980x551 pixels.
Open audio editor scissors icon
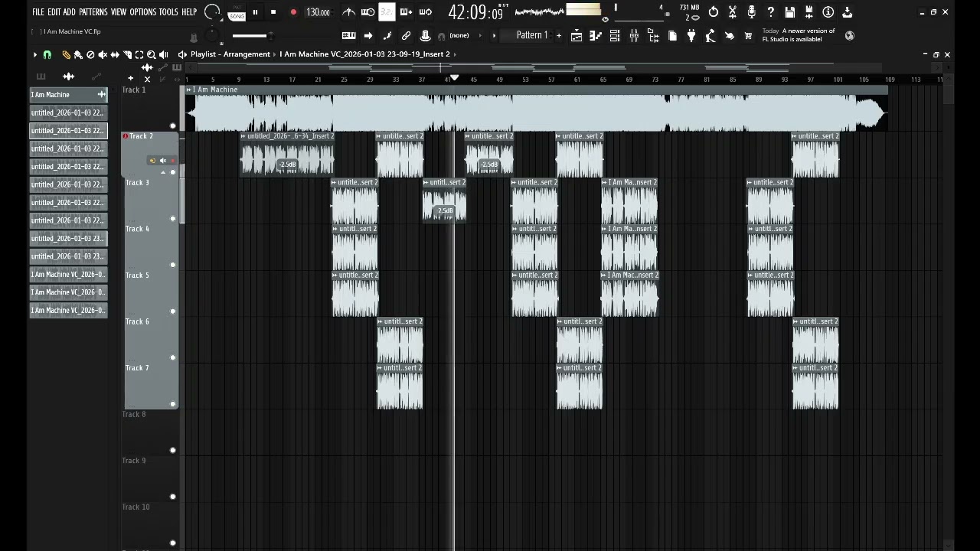pyautogui.click(x=733, y=12)
